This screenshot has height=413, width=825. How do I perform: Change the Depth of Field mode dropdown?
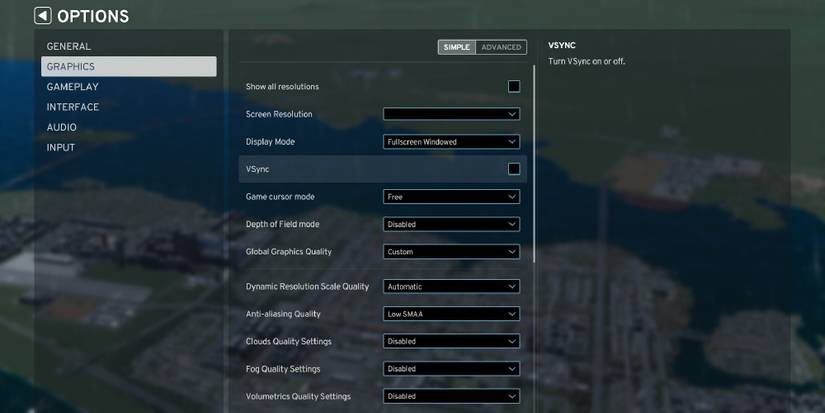tap(451, 224)
